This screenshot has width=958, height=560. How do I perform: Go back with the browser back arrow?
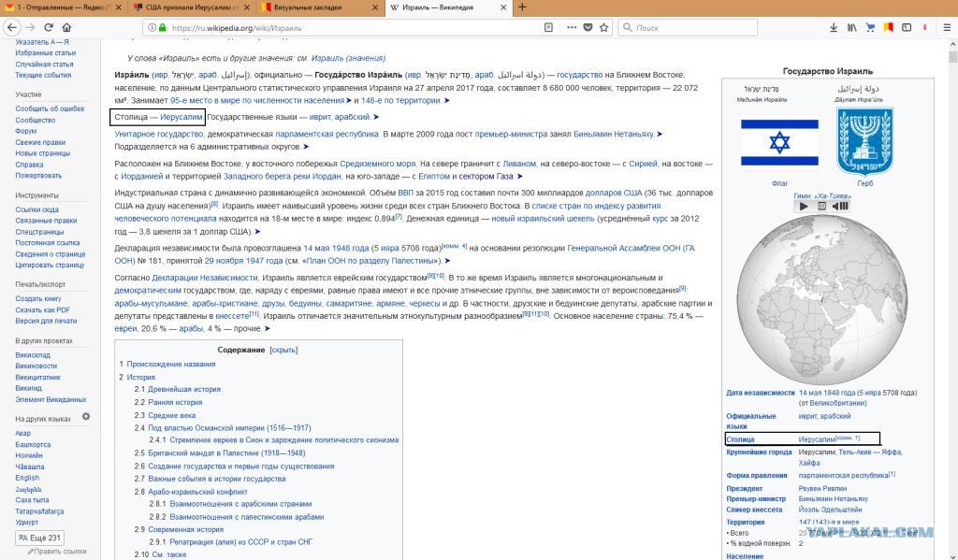point(11,27)
